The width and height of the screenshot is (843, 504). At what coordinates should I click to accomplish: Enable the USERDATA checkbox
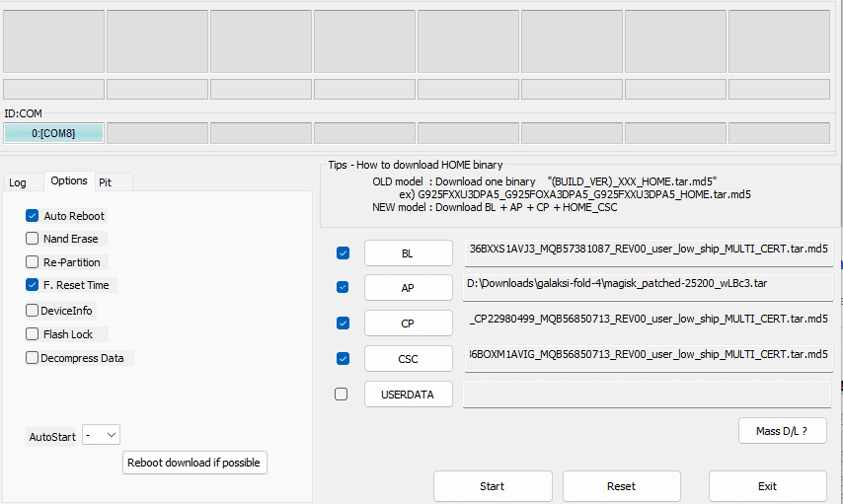pyautogui.click(x=342, y=395)
